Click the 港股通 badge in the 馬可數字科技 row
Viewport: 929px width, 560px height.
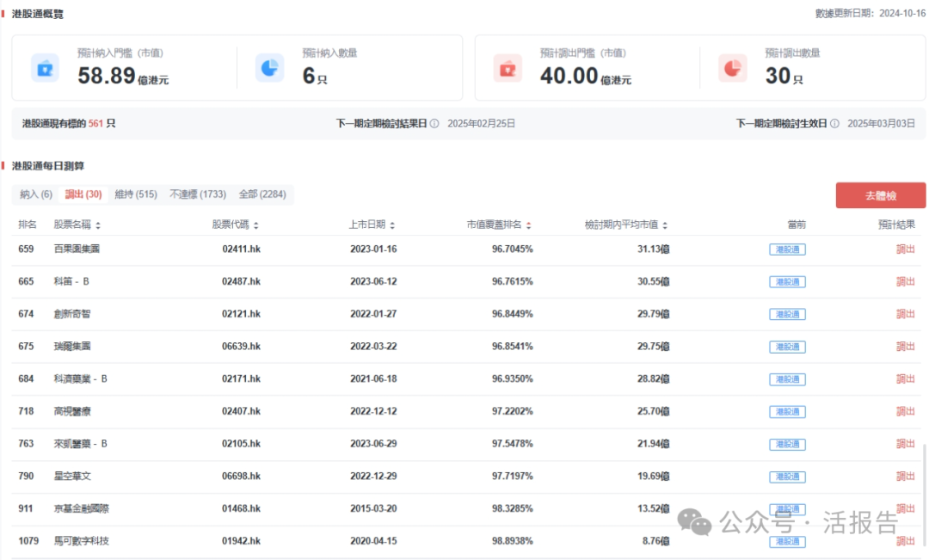[x=787, y=541]
